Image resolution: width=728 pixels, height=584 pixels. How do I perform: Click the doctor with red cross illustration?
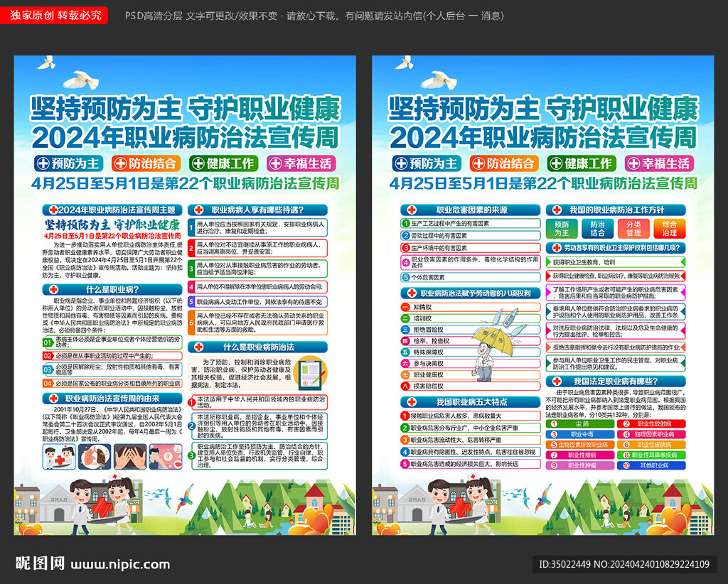click(60, 458)
